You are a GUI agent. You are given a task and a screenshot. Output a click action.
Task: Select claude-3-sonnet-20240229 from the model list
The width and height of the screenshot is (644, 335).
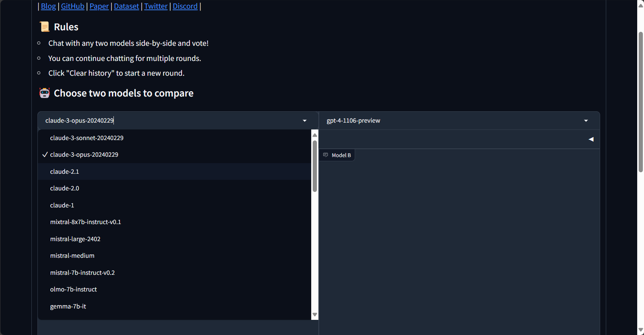174,138
